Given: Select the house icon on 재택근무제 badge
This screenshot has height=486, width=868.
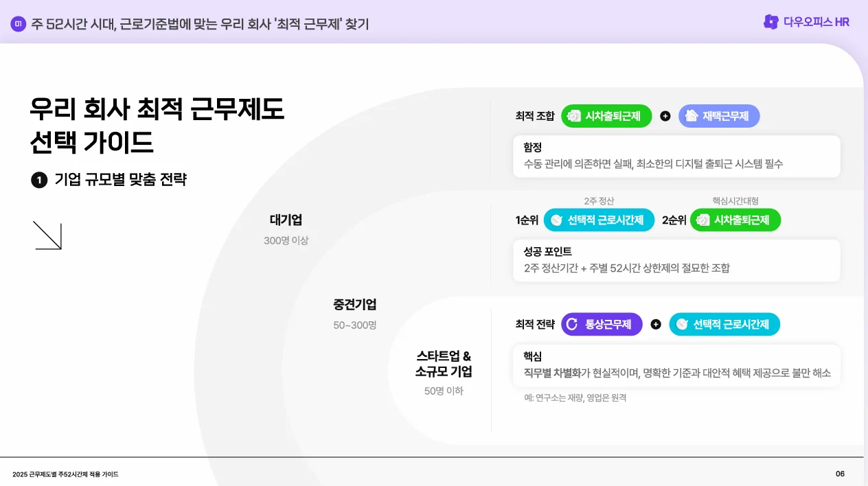Looking at the screenshot, I should (690, 116).
